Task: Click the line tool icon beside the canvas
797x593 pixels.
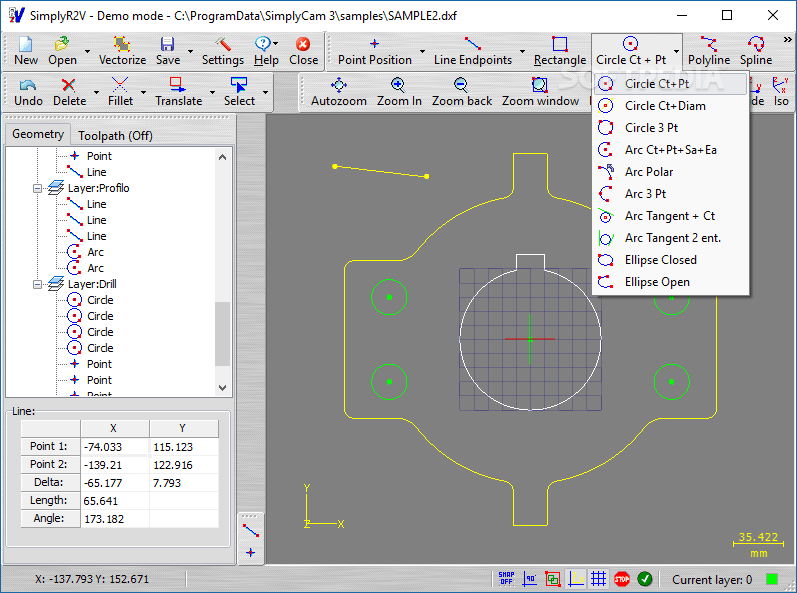Action: (251, 530)
